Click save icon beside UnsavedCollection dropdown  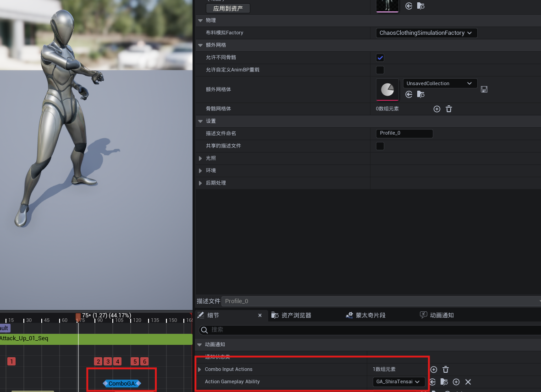[x=484, y=89]
